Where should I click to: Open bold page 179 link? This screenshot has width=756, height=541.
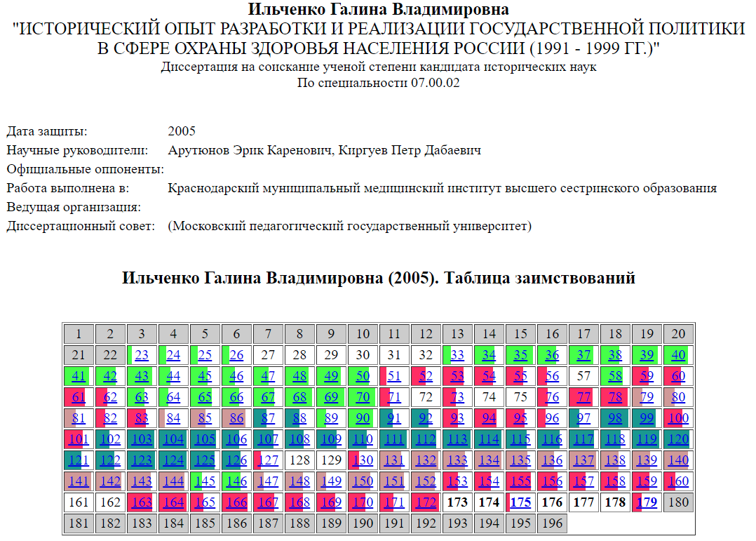pyautogui.click(x=647, y=502)
